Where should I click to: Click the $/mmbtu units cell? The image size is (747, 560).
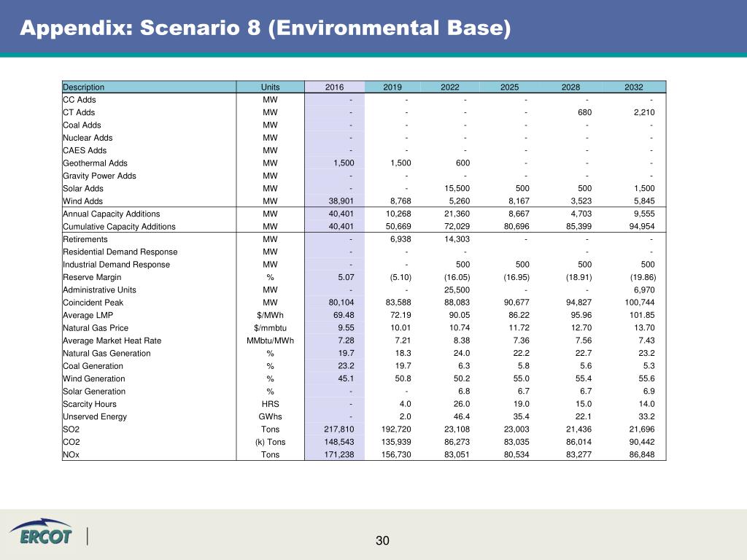[x=270, y=327]
